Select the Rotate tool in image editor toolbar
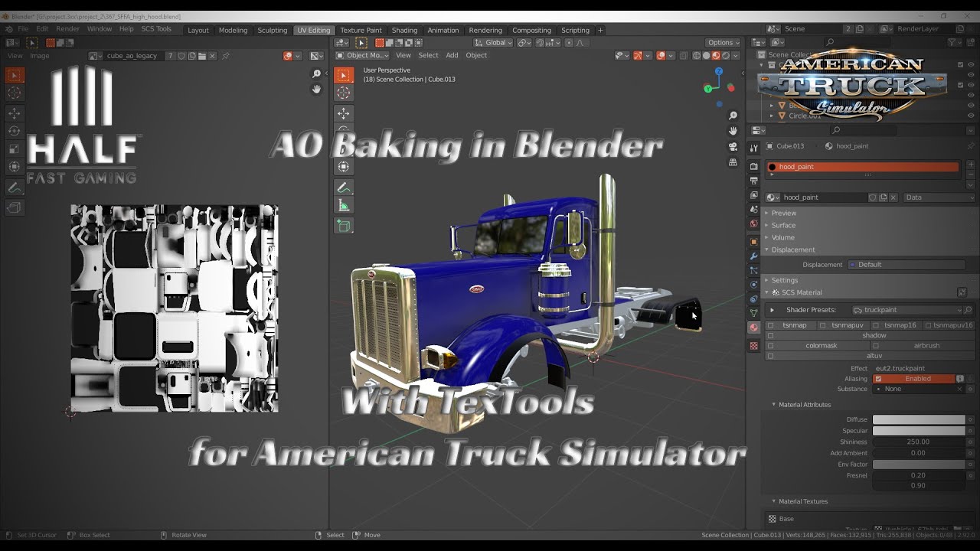The height and width of the screenshot is (551, 980). [15, 132]
